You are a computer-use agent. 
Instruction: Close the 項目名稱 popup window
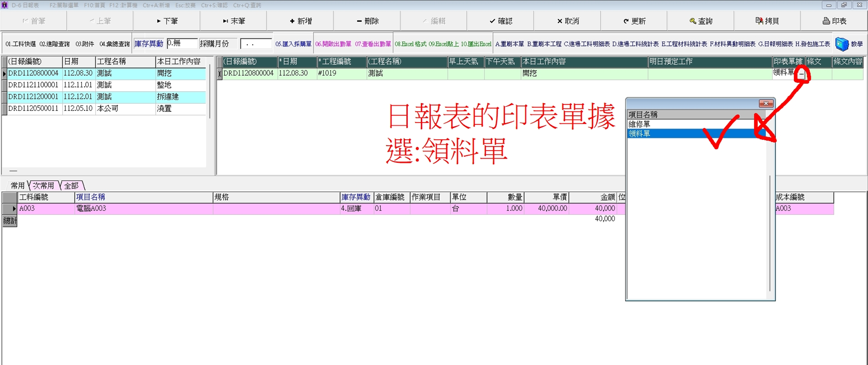pyautogui.click(x=766, y=104)
